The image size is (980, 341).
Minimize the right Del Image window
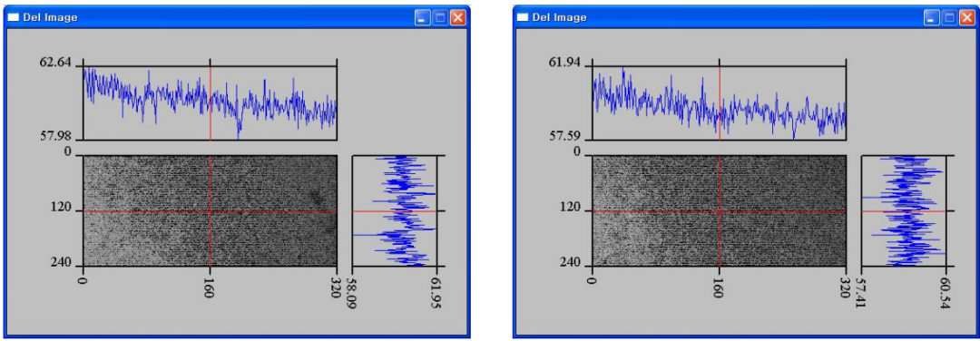932,17
